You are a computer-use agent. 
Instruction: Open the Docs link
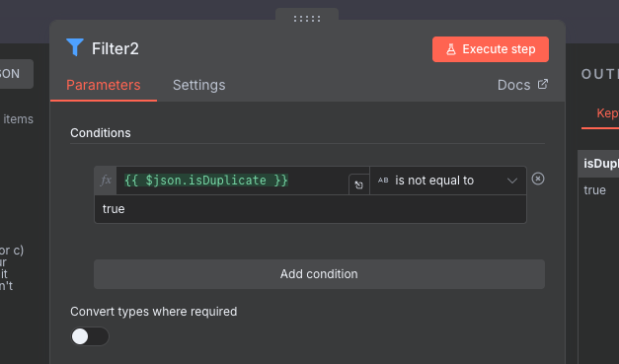[522, 85]
